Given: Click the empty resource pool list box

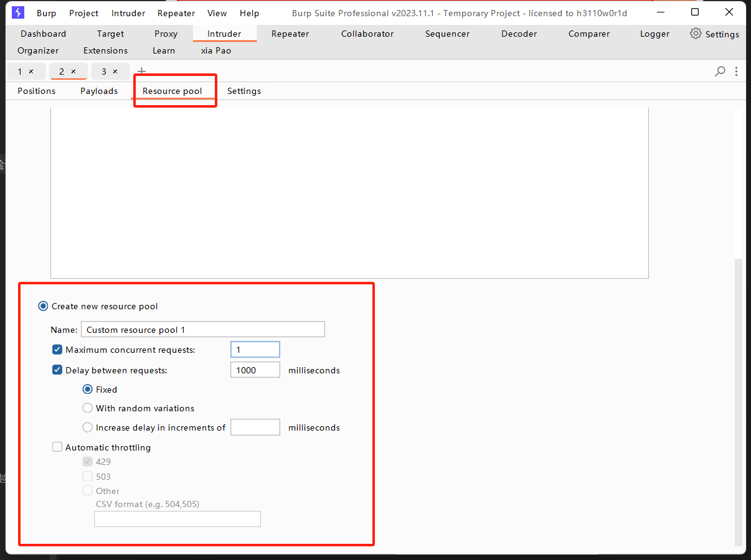Looking at the screenshot, I should (x=349, y=193).
